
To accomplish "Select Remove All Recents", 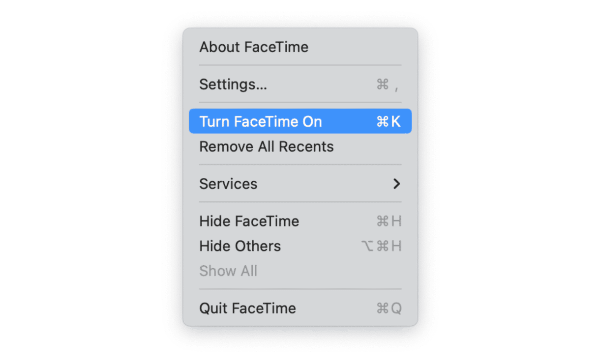I will (266, 146).
